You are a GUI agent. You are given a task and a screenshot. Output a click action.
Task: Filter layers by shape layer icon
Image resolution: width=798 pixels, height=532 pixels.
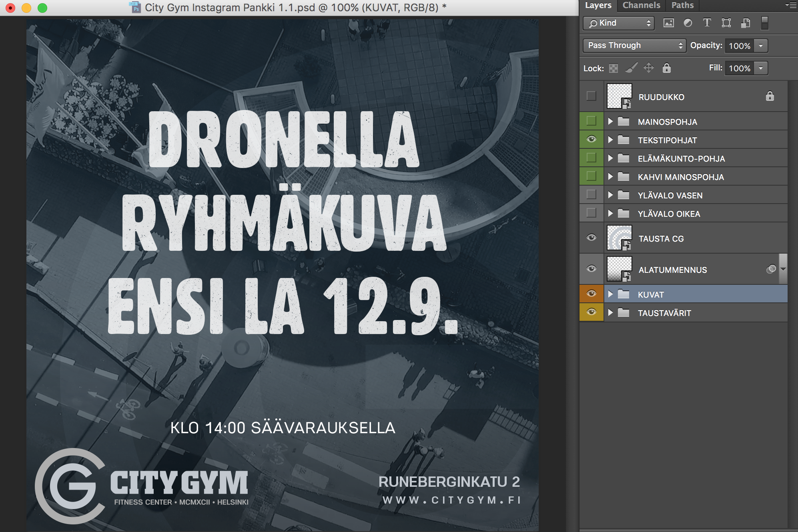coord(726,23)
